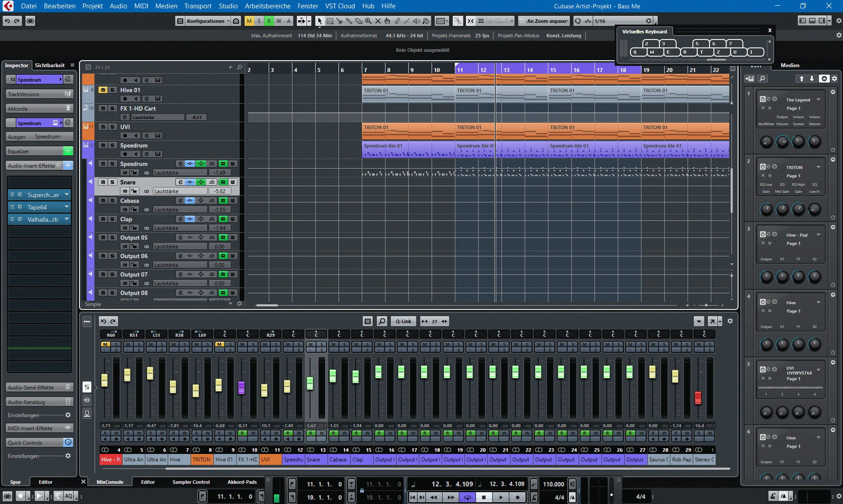Click the metronome click icon
The height and width of the screenshot is (504, 843).
572,497
